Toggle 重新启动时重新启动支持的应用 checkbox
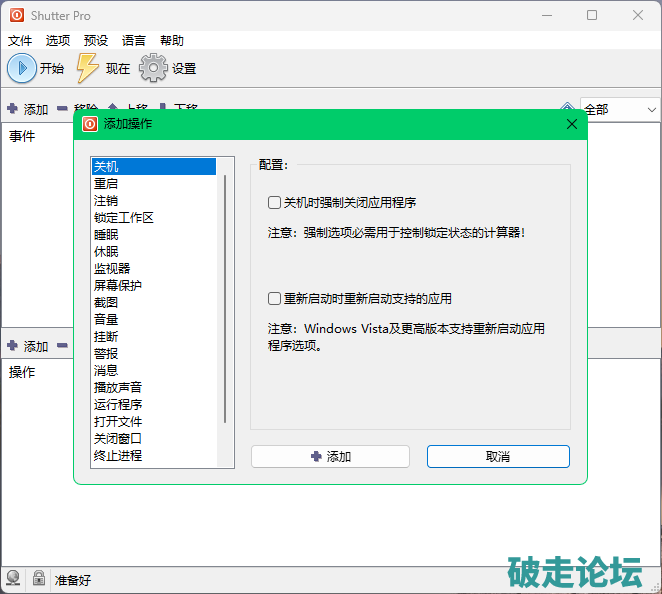Image resolution: width=662 pixels, height=594 pixels. [x=274, y=298]
